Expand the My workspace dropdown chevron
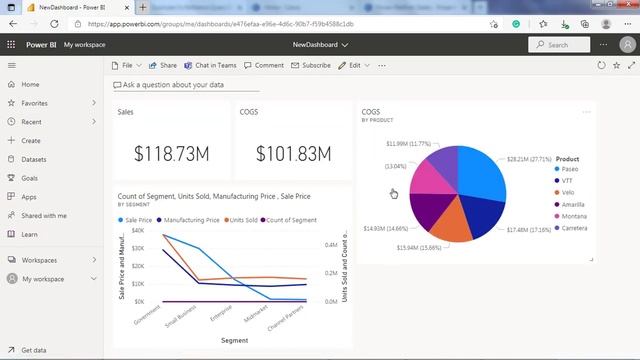640x360 pixels. pyautogui.click(x=93, y=279)
